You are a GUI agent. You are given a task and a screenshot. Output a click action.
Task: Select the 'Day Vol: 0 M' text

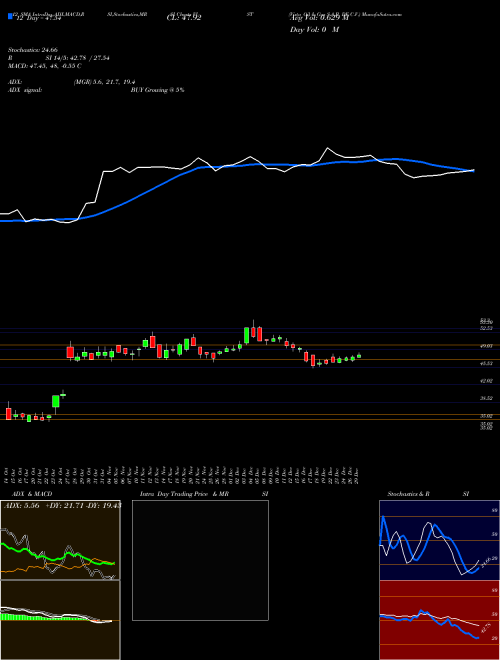tap(314, 30)
